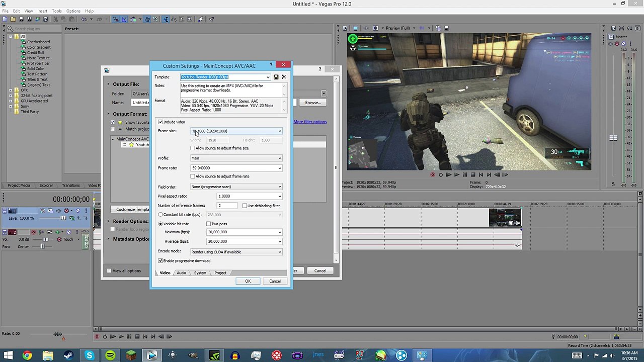
Task: Select Constant bit rate radio button
Action: pos(160,215)
